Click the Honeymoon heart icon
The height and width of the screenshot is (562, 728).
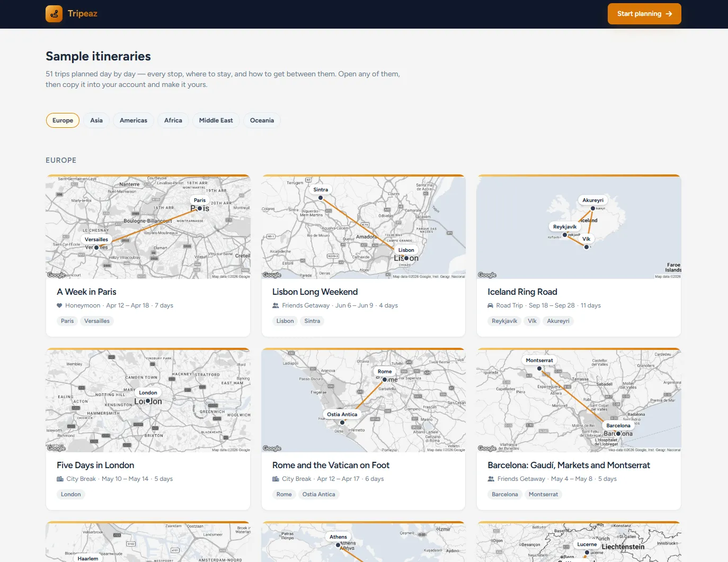click(x=59, y=305)
